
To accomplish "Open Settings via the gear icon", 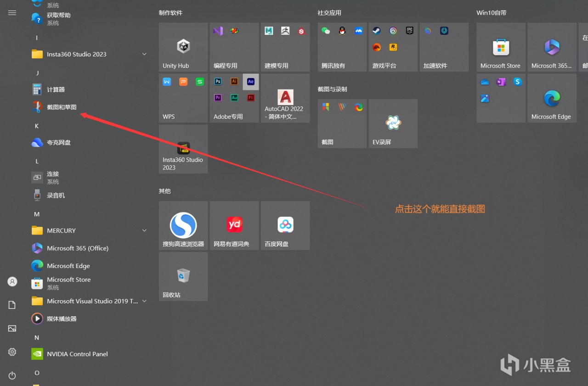I will click(x=12, y=352).
